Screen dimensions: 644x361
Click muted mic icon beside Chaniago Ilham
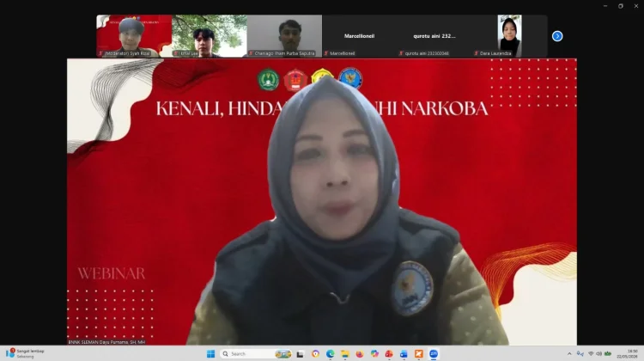[251, 53]
